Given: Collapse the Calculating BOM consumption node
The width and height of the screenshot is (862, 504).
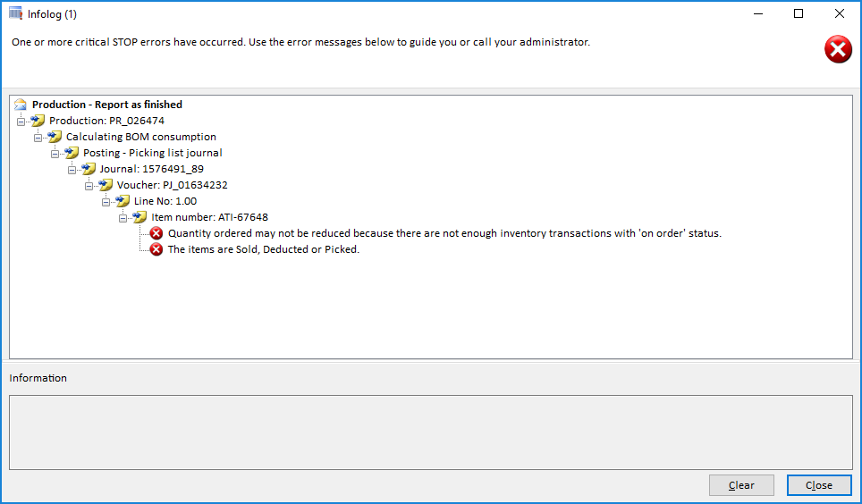Looking at the screenshot, I should pos(38,138).
